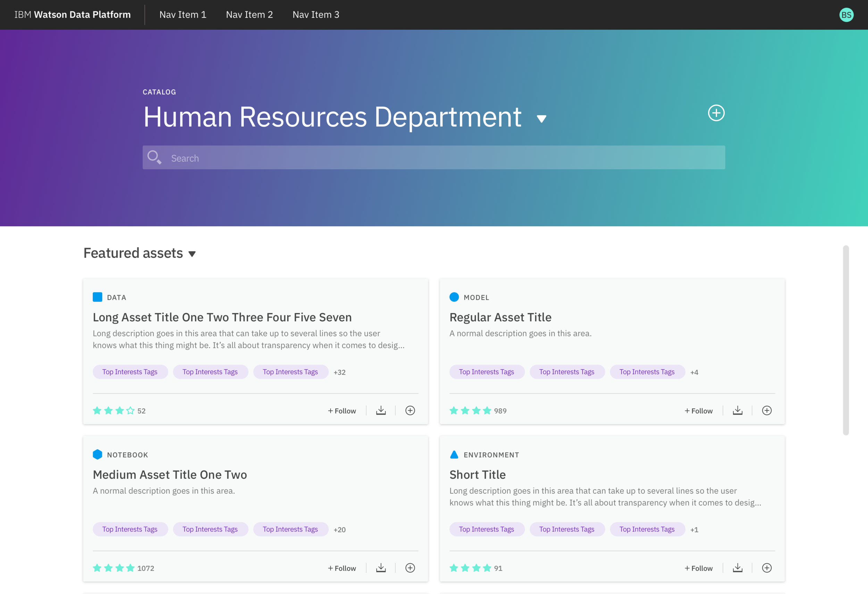Screen dimensions: 868x594
Task: Click the download icon on Regular Asset Title card
Action: (x=737, y=410)
